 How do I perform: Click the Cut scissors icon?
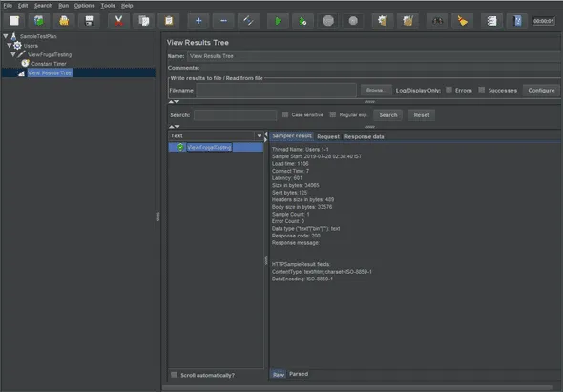(118, 21)
